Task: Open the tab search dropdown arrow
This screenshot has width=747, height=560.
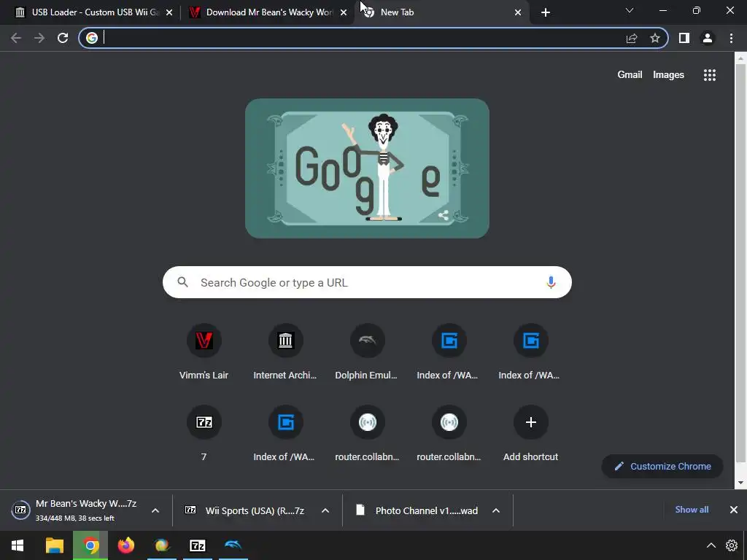Action: click(630, 10)
